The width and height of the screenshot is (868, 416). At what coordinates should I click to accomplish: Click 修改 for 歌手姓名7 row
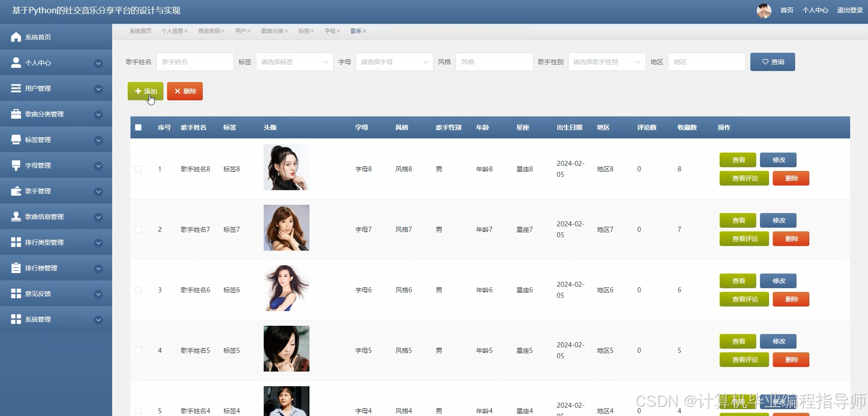[x=778, y=220]
